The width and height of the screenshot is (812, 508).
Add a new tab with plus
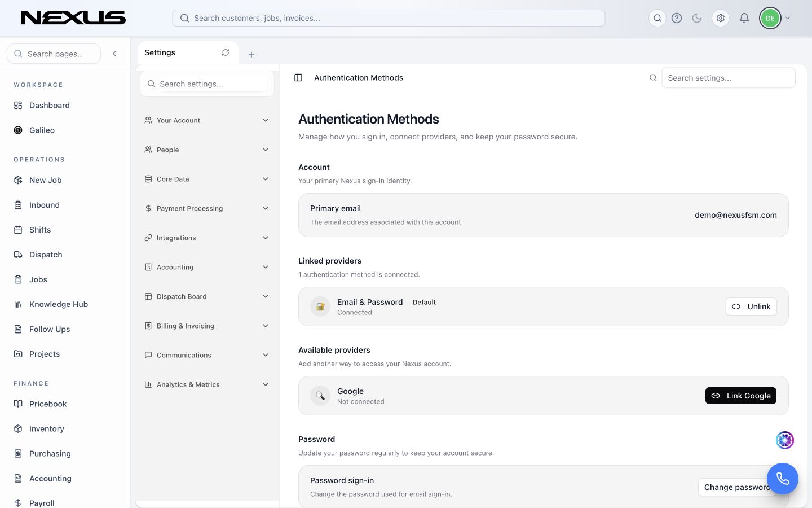[251, 55]
